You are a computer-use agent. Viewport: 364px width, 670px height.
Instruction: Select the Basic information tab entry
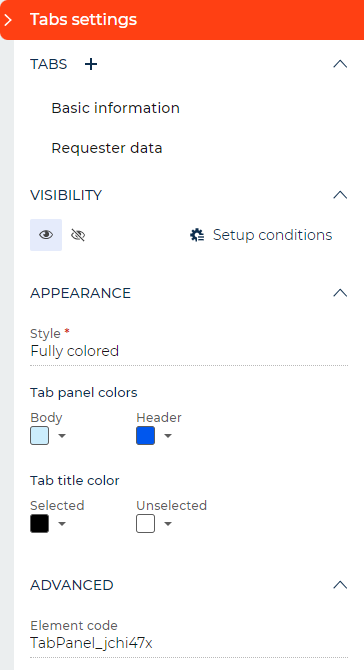(115, 108)
